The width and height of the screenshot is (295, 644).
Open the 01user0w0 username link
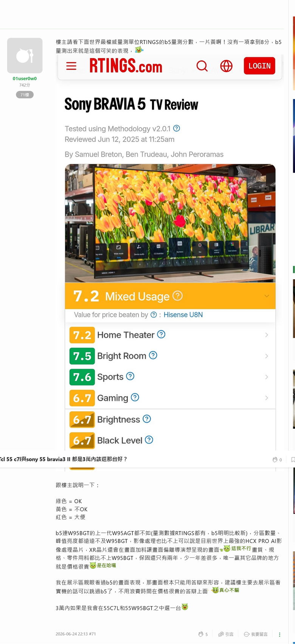(x=25, y=79)
